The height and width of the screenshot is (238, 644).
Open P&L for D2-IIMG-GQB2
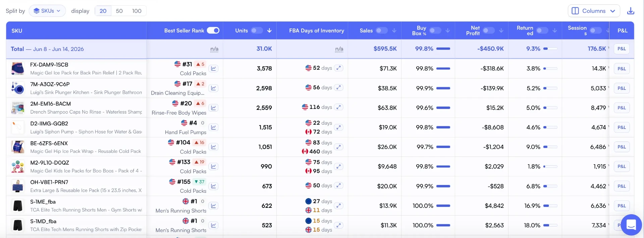[622, 127]
